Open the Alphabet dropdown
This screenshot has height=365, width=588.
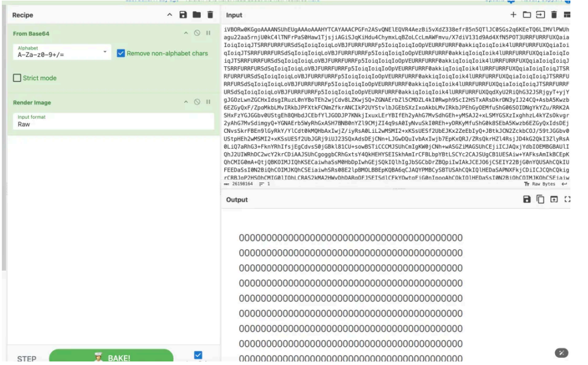click(x=62, y=52)
